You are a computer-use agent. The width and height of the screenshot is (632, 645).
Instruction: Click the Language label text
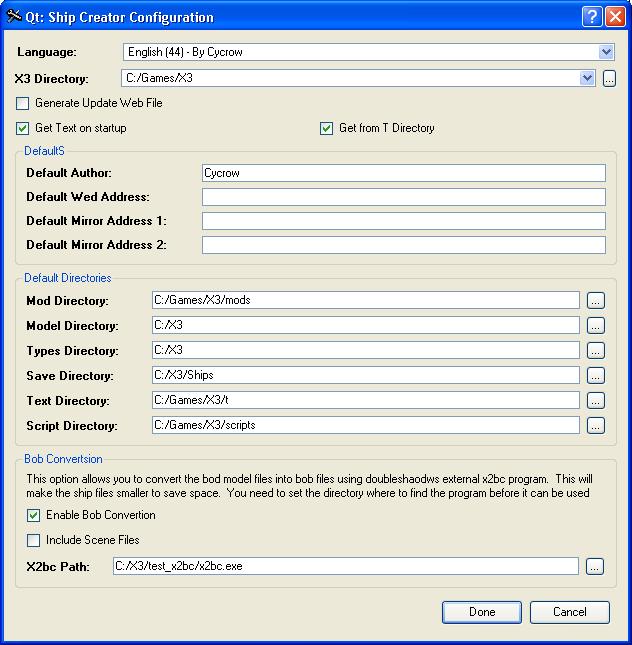click(47, 52)
